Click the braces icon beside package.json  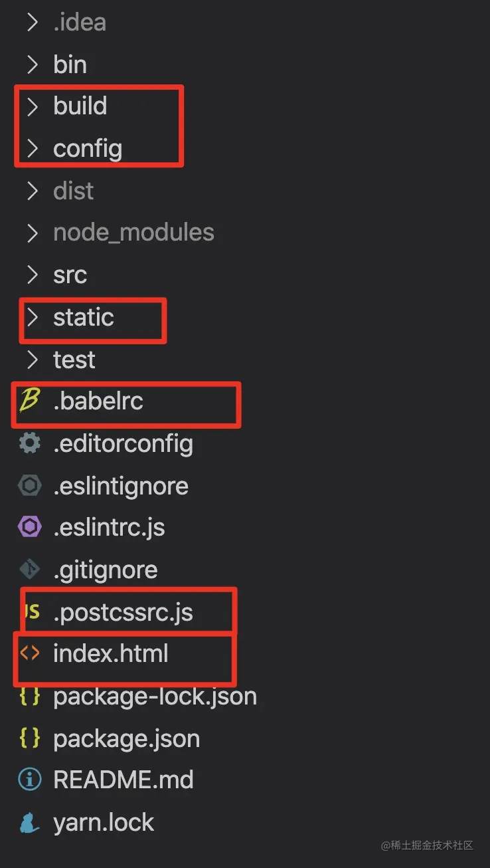(29, 738)
